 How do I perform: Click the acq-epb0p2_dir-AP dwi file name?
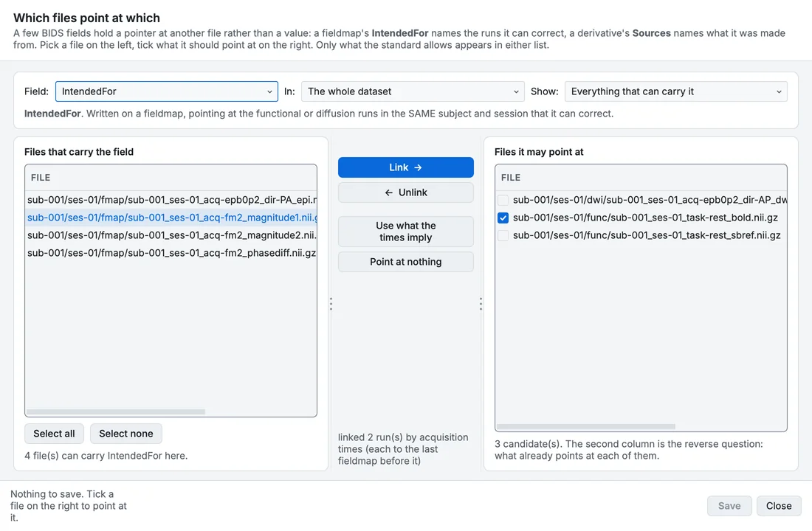click(650, 200)
